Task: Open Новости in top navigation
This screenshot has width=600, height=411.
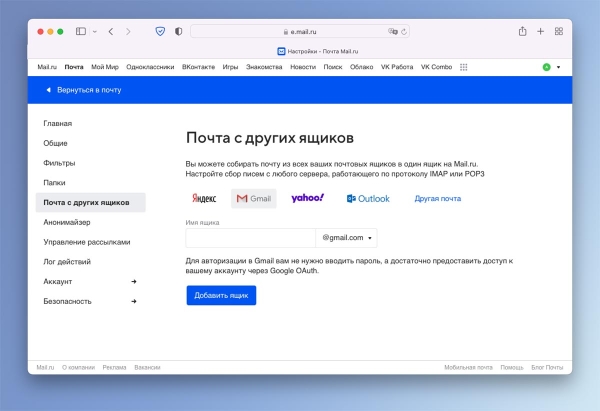Action: click(303, 67)
